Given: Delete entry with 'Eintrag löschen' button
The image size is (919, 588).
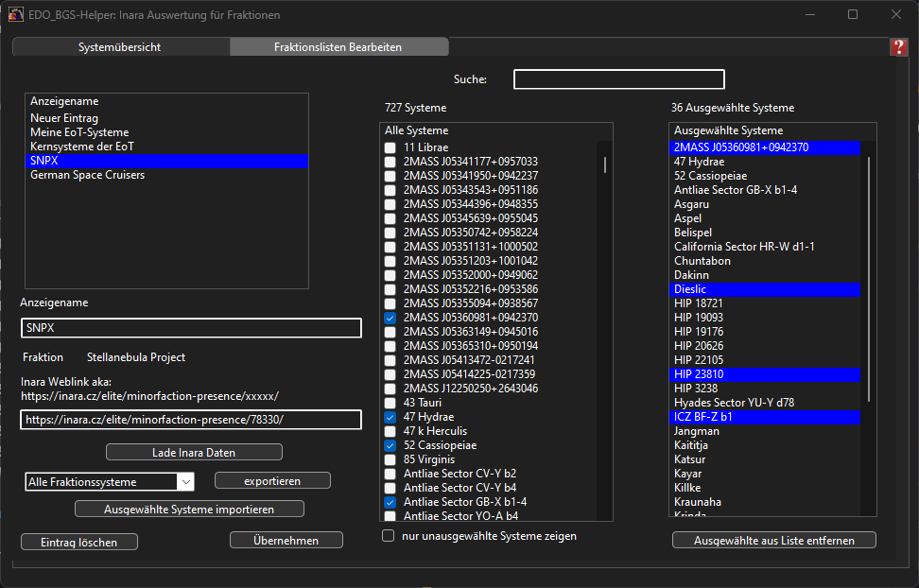Looking at the screenshot, I should pos(79,542).
